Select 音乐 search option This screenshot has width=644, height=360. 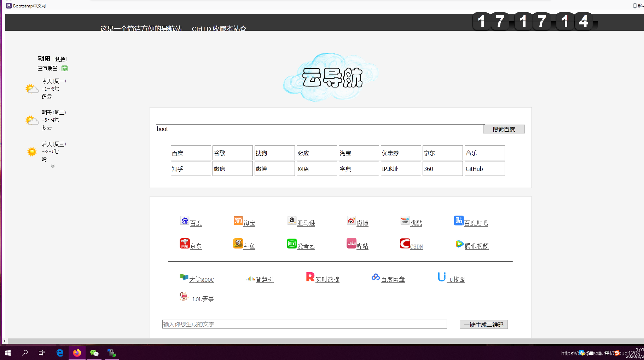click(485, 153)
